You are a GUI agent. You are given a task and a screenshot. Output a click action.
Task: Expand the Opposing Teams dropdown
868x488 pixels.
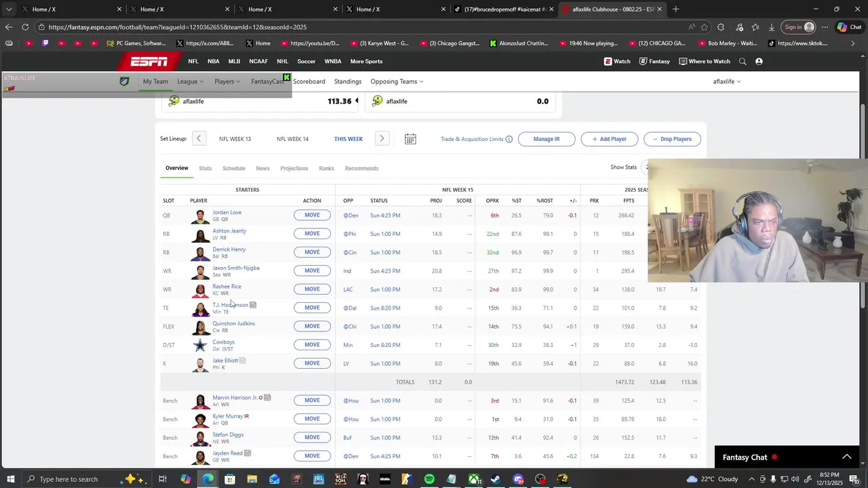pos(397,81)
